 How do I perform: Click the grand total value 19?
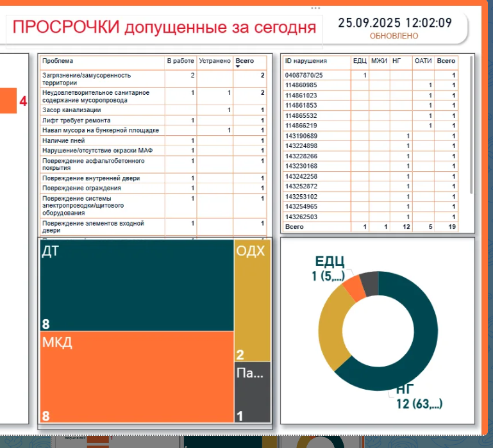tap(452, 227)
